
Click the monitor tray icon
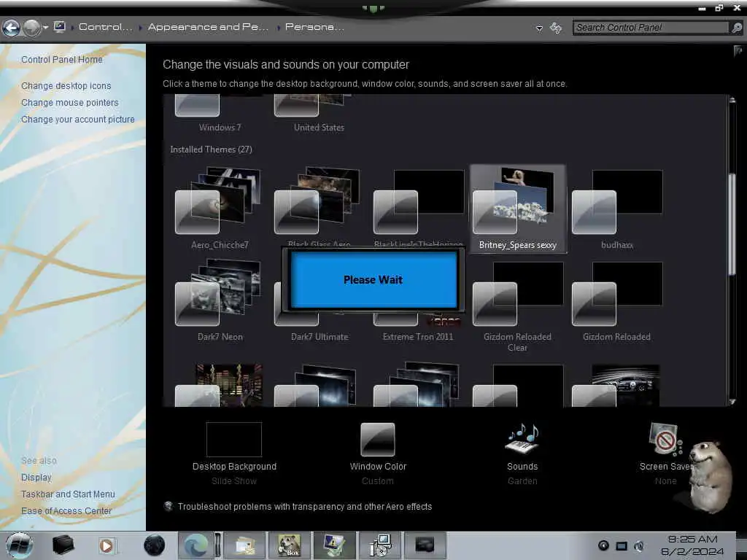tap(622, 545)
